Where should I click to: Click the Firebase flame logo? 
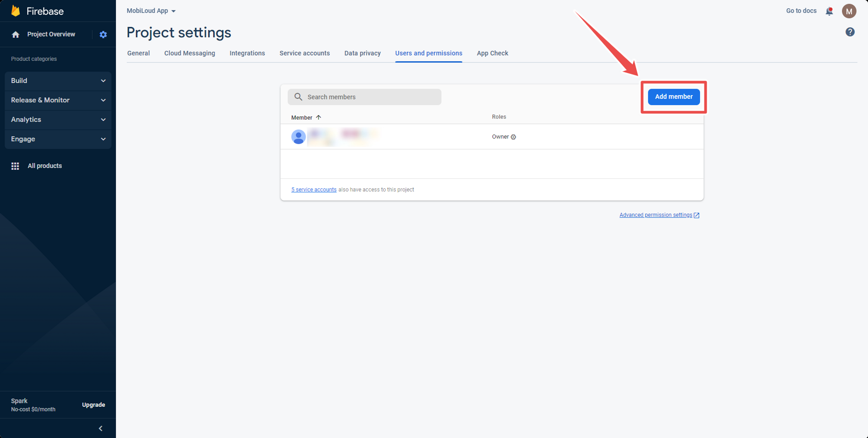(x=16, y=11)
